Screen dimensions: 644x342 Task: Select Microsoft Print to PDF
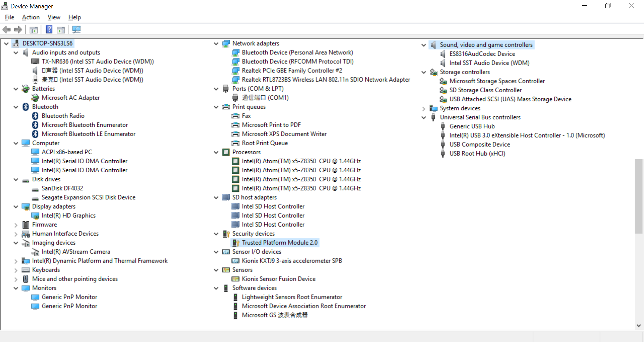pos(271,125)
